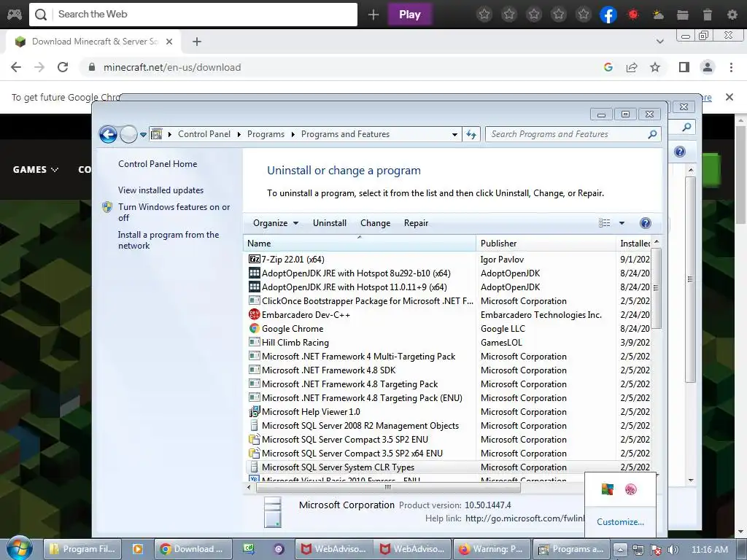Screen dimensions: 747x560
Task: Close the Download Minecraft tab
Action: tap(169, 42)
